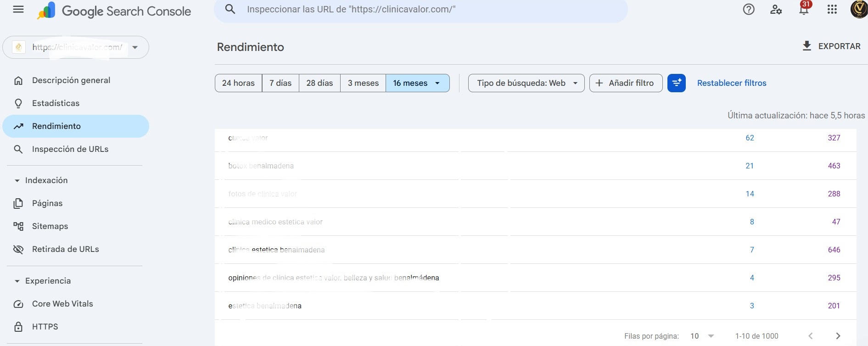The image size is (868, 346).
Task: Click the Google Search Console logo
Action: pos(114,11)
